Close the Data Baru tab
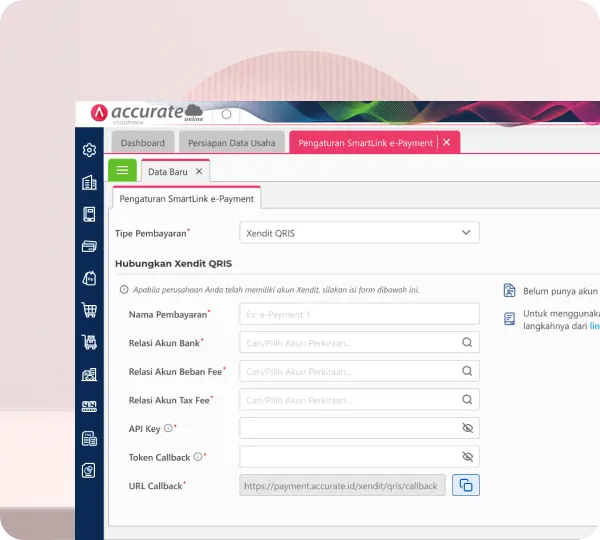600x540 pixels. pyautogui.click(x=199, y=171)
